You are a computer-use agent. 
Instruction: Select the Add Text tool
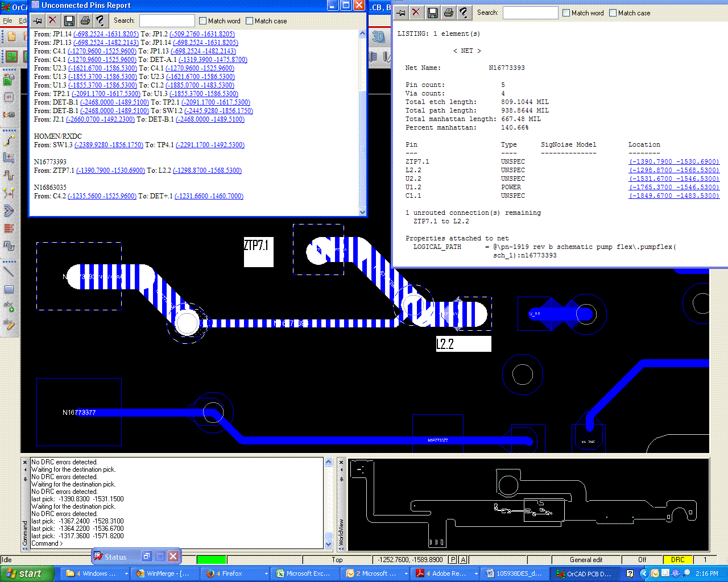[x=9, y=307]
